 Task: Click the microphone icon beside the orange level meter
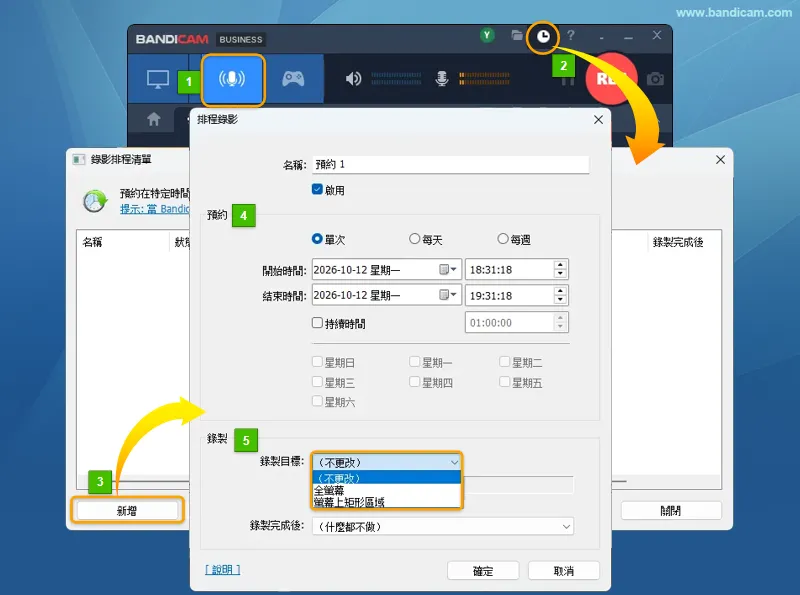click(x=442, y=79)
